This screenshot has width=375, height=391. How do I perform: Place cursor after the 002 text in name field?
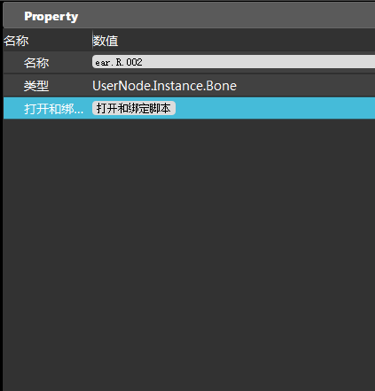click(143, 62)
